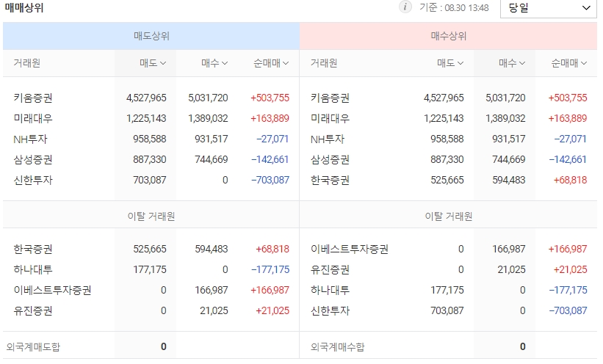Image resolution: width=603 pixels, height=364 pixels.
Task: Sort 매도상위 table by 매수 column
Action: tap(214, 62)
